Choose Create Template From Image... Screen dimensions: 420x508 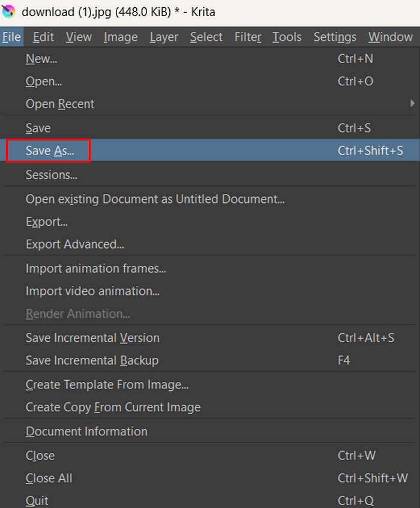210,384
